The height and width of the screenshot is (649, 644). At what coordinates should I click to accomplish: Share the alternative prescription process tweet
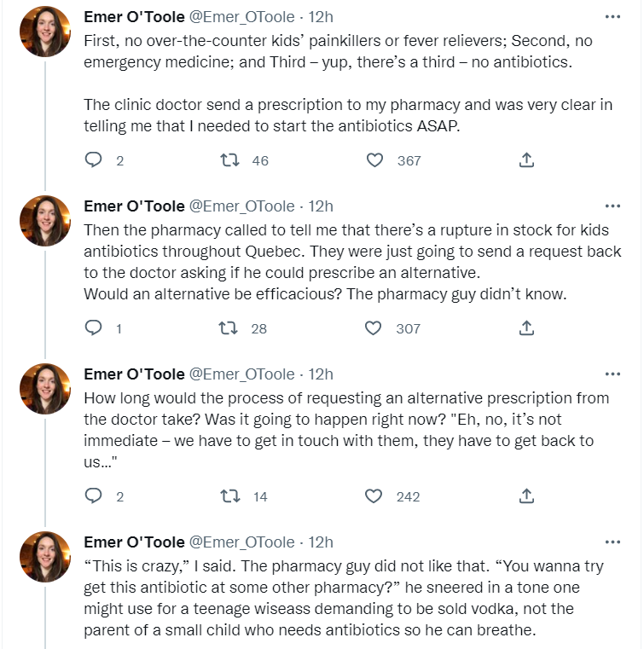tap(527, 496)
